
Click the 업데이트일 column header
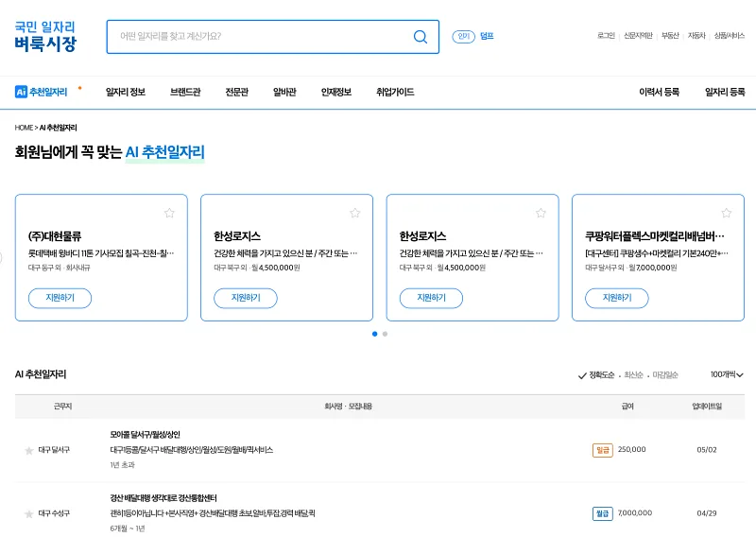(707, 407)
